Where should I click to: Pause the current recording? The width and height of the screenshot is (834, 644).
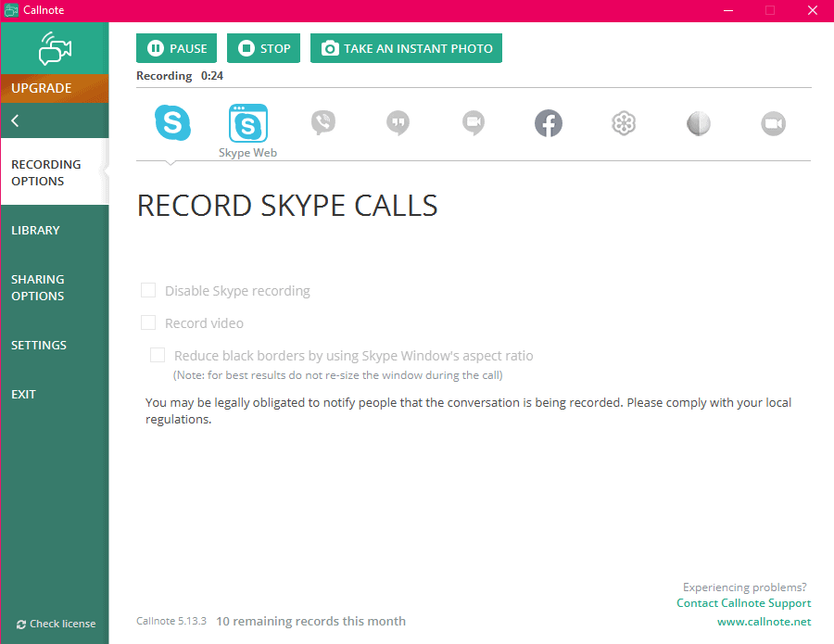click(176, 47)
